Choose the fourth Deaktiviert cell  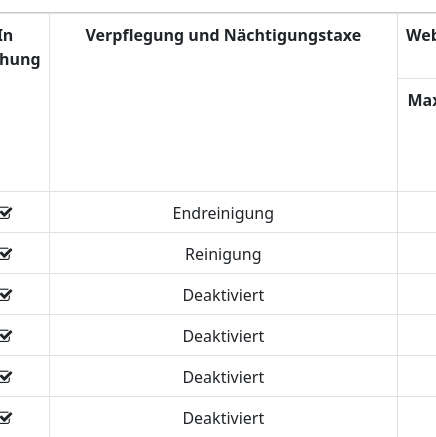(223, 417)
